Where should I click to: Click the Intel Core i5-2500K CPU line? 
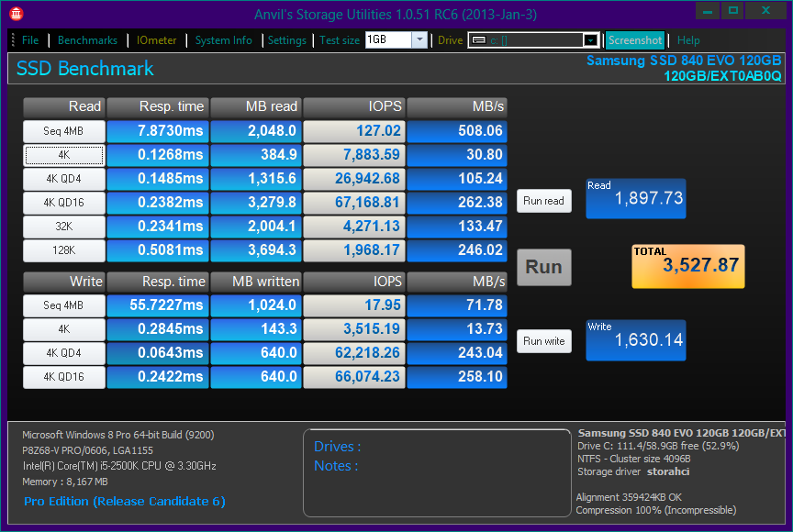(x=118, y=466)
